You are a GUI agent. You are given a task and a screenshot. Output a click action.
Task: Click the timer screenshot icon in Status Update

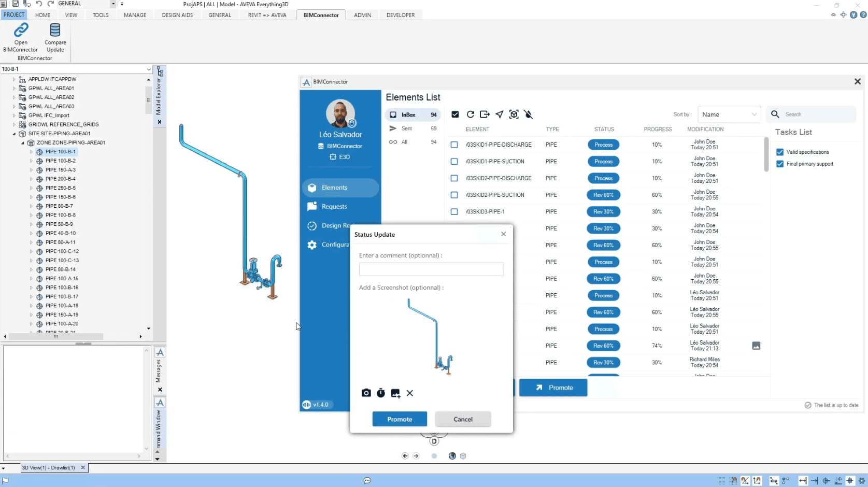[381, 393]
